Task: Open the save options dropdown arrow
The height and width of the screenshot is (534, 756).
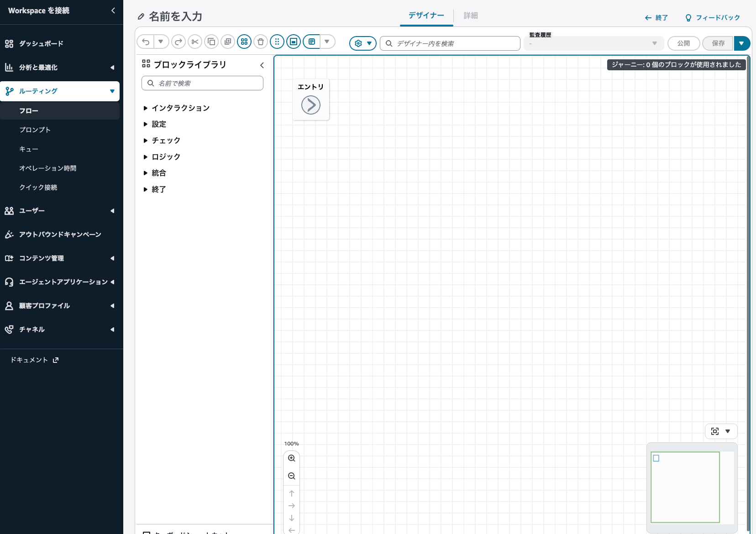Action: click(x=742, y=43)
